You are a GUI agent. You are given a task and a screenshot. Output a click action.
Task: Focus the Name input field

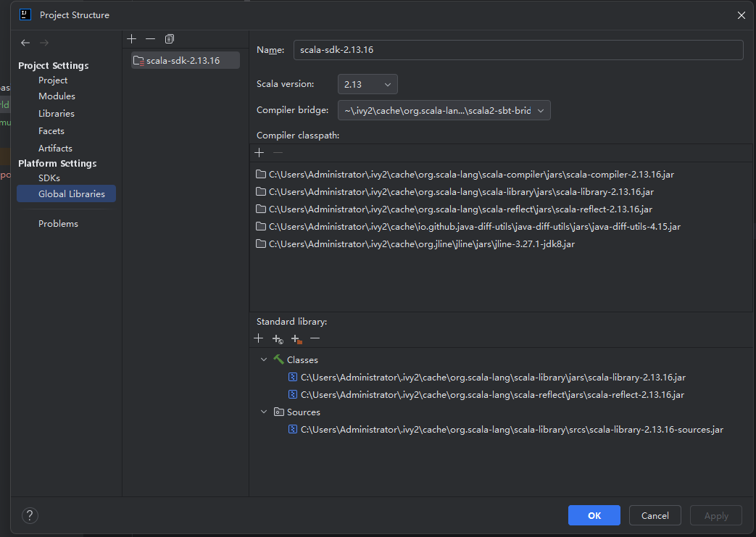coord(518,50)
